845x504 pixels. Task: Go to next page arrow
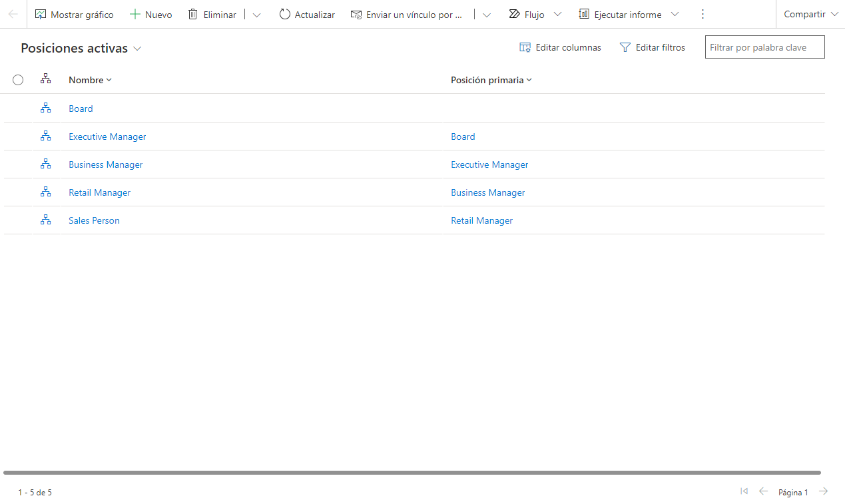[824, 491]
